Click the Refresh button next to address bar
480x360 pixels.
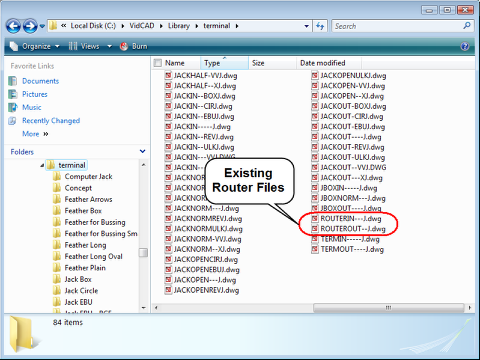coord(320,26)
